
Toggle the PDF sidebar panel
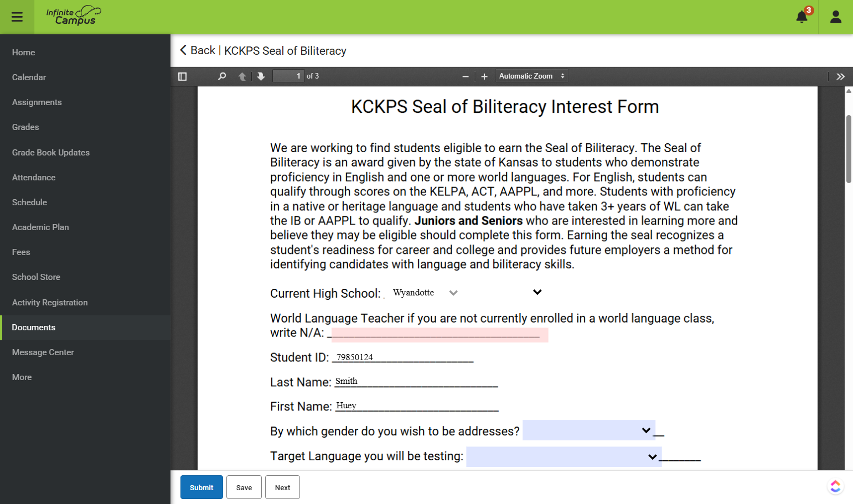(183, 76)
